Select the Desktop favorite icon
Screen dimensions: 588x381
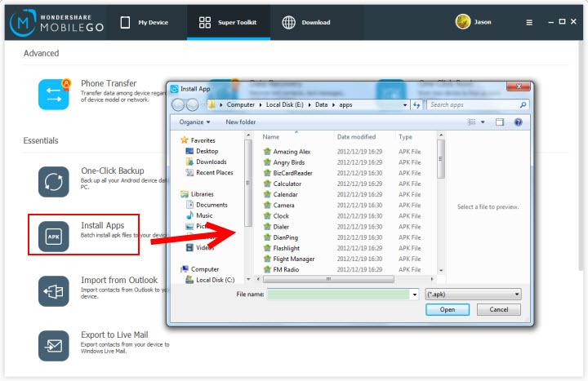tap(189, 151)
